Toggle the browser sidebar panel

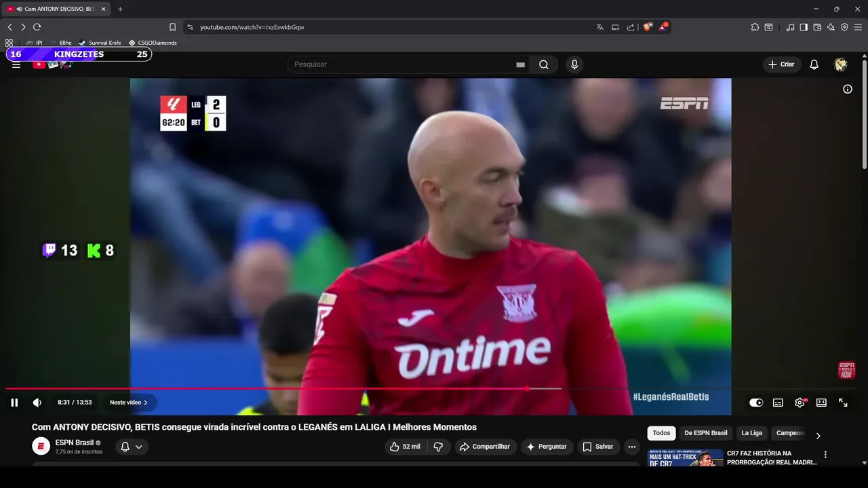(x=804, y=27)
